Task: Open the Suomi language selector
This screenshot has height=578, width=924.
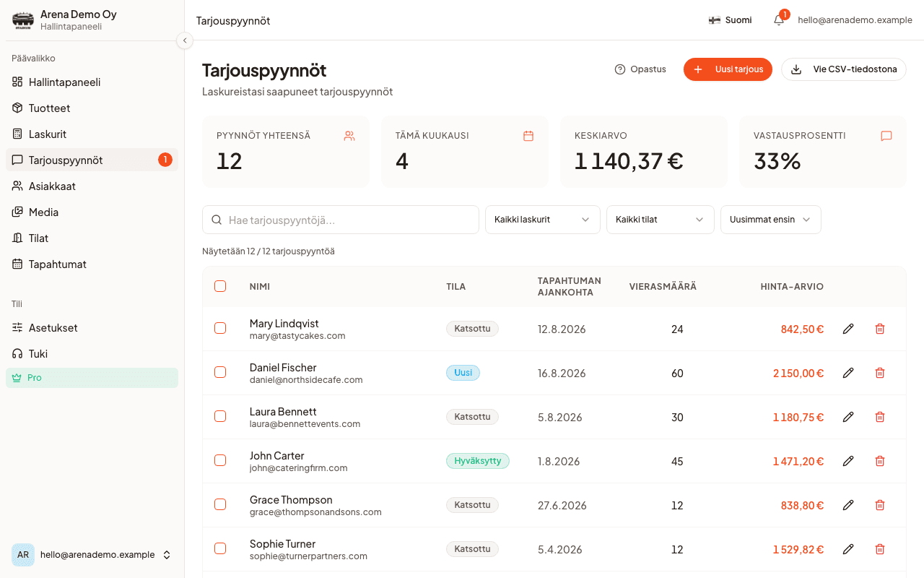Action: click(730, 20)
